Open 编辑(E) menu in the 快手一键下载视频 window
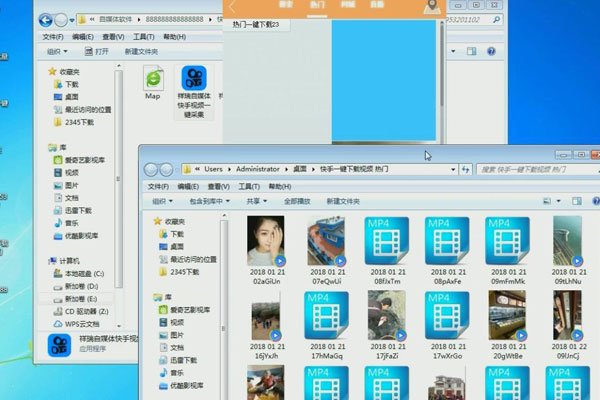This screenshot has height=400, width=600. 188,186
